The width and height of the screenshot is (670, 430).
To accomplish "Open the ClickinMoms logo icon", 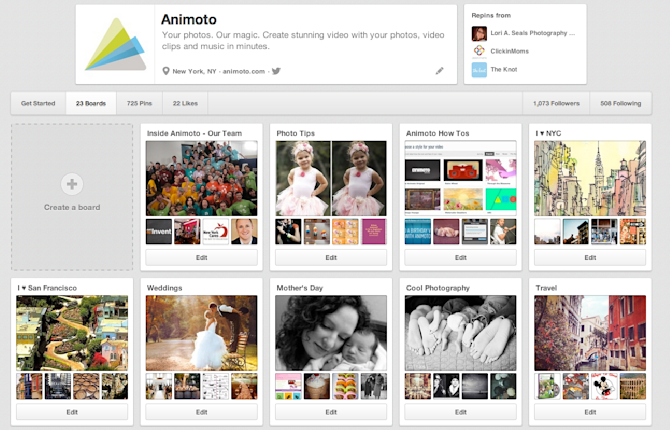I will (479, 51).
